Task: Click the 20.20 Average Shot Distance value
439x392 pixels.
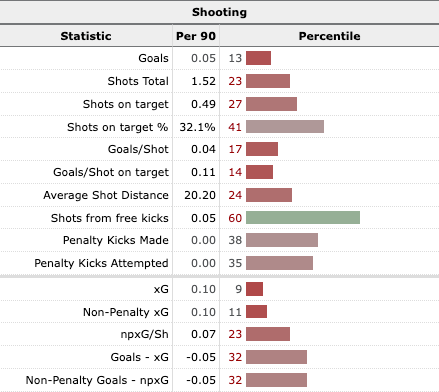Action: (200, 195)
